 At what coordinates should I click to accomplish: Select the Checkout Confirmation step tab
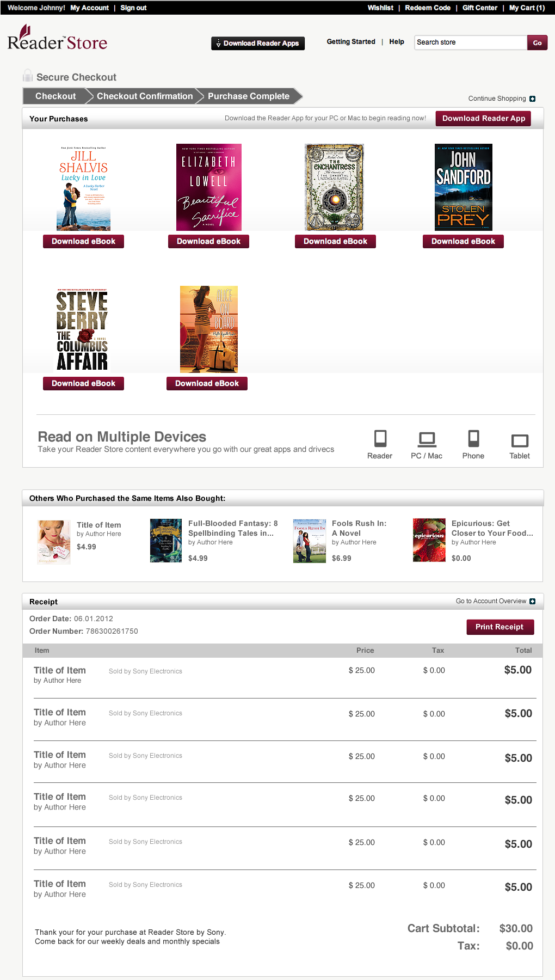(145, 96)
